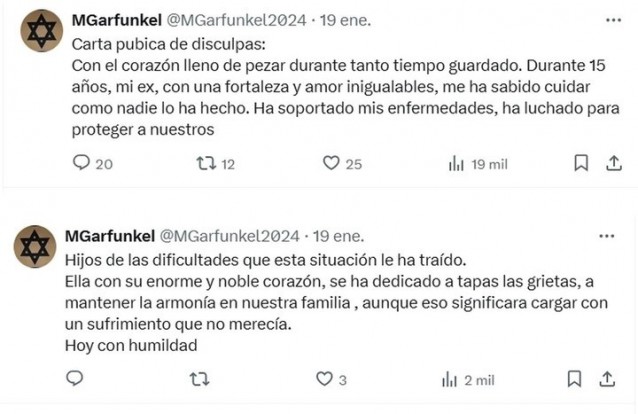This screenshot has width=638, height=414.
Task: Share the second tweet via share icon
Action: [x=606, y=380]
